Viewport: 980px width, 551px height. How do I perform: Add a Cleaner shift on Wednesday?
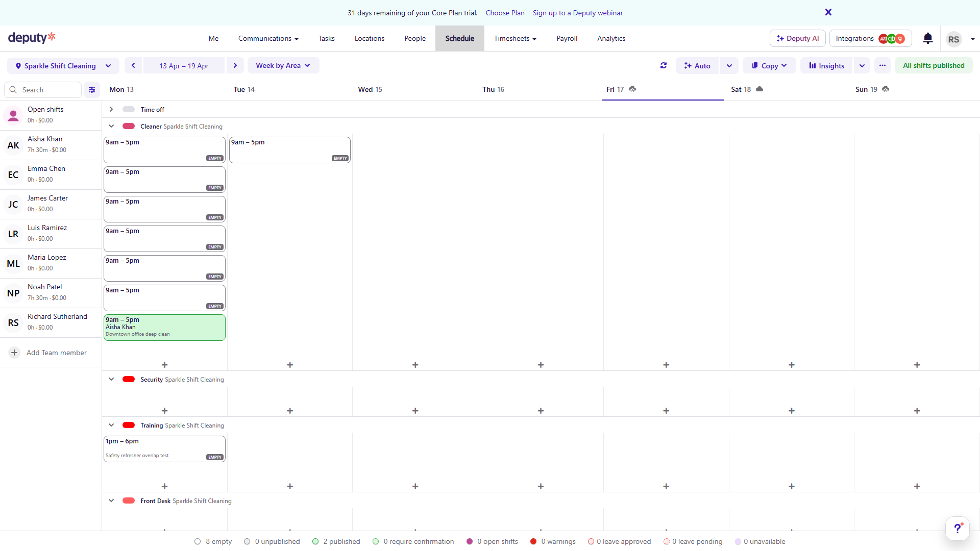point(415,365)
